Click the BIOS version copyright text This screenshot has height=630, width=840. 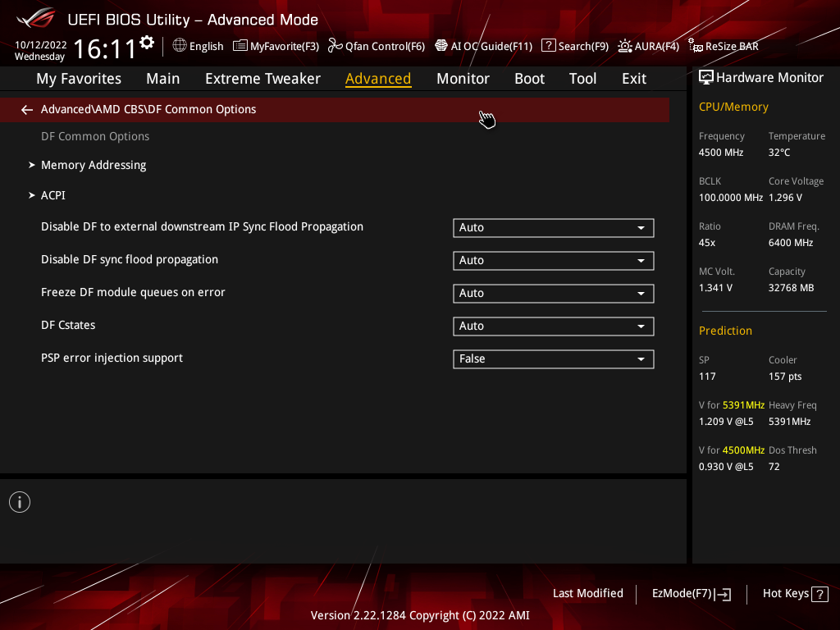[420, 615]
